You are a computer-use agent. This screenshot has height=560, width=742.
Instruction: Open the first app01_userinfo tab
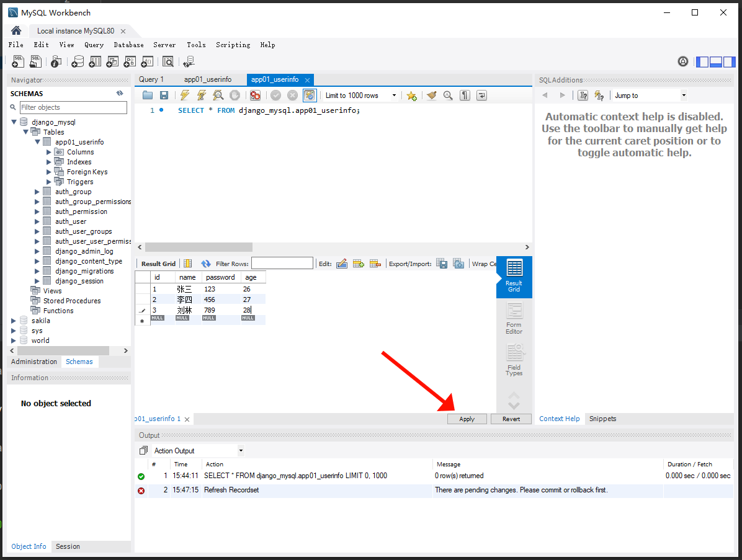[208, 79]
